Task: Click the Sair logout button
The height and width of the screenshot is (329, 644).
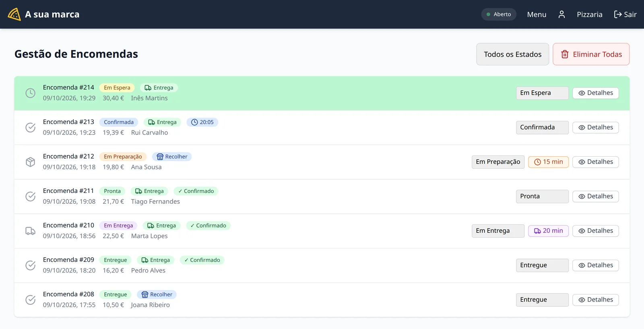Action: pos(625,14)
